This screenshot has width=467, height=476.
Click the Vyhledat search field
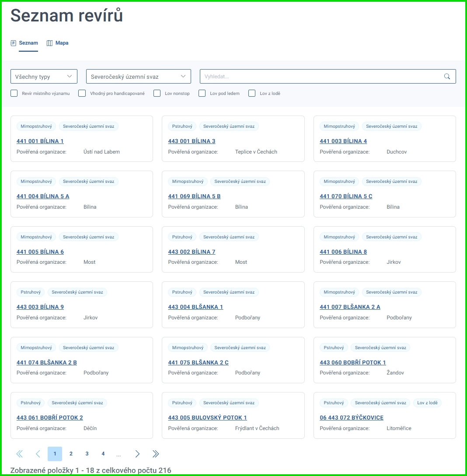point(321,77)
